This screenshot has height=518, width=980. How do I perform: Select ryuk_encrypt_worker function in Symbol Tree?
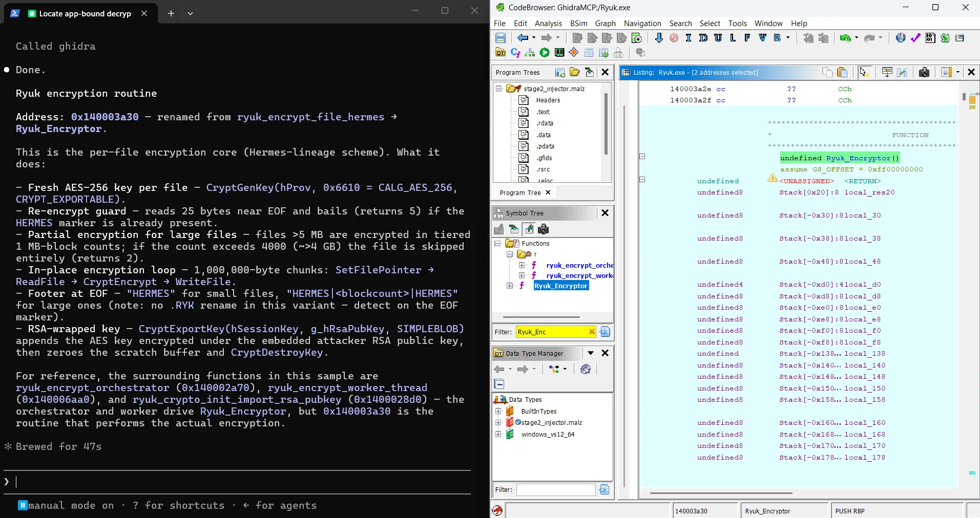click(x=579, y=275)
